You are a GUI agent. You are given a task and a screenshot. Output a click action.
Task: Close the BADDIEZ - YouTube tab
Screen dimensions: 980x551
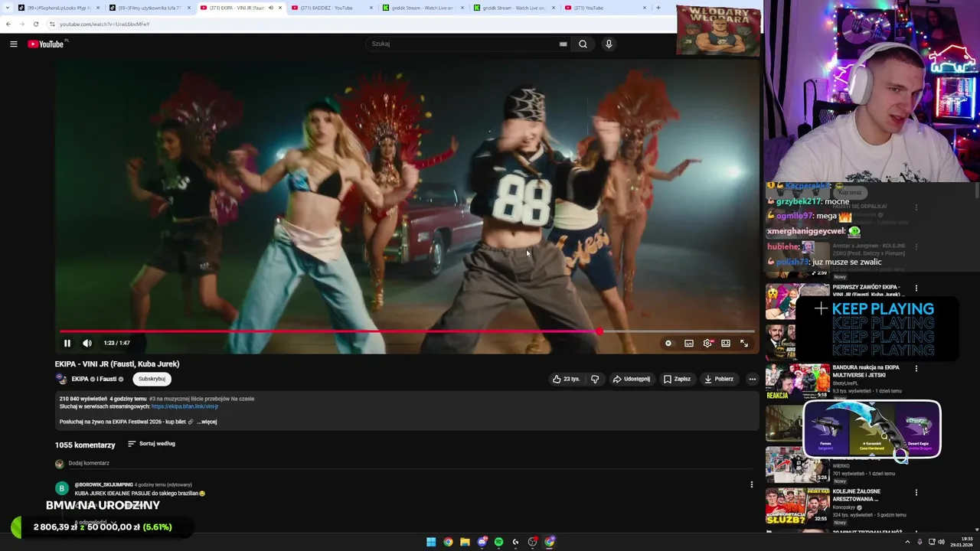371,8
